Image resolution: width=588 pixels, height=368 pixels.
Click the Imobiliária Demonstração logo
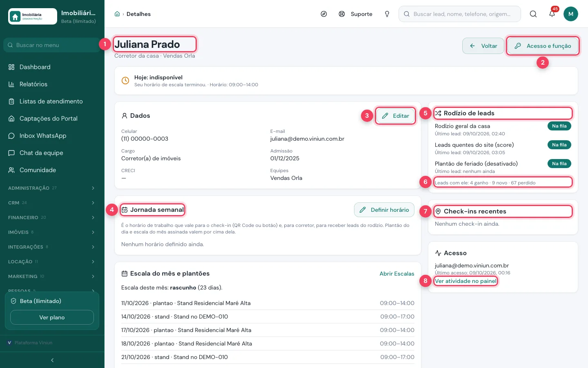click(33, 16)
